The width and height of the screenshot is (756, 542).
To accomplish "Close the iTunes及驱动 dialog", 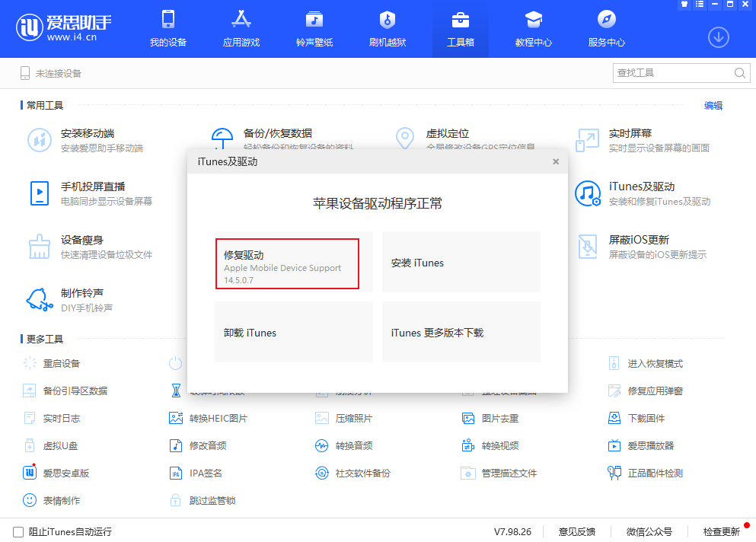I will click(x=556, y=161).
